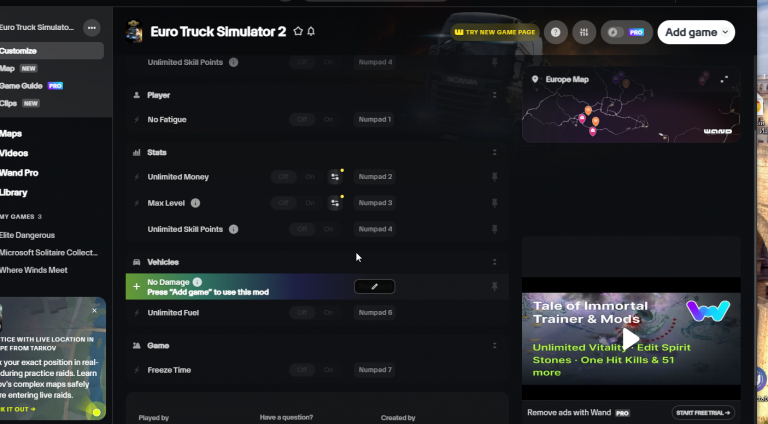The height and width of the screenshot is (424, 768).
Task: Open Unlimited Money value adjust icon
Action: 335,177
